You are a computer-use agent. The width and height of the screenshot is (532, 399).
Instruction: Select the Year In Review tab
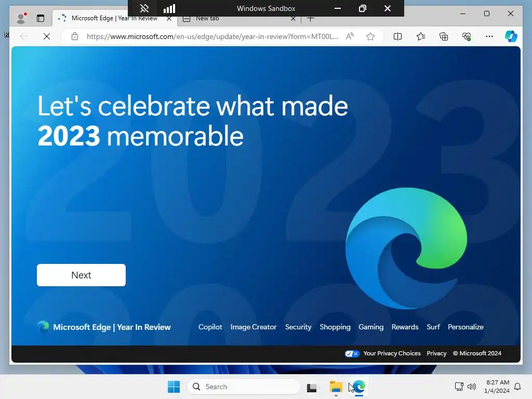tap(114, 19)
